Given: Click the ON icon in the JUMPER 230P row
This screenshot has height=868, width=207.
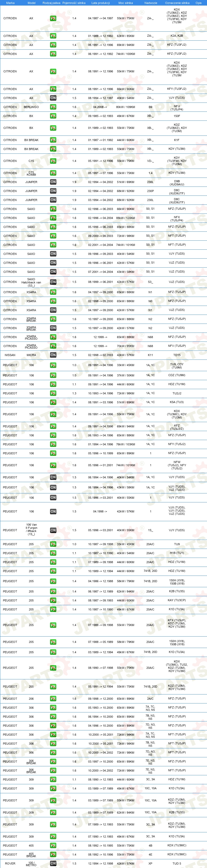Looking at the screenshot, I should [x=53, y=191].
